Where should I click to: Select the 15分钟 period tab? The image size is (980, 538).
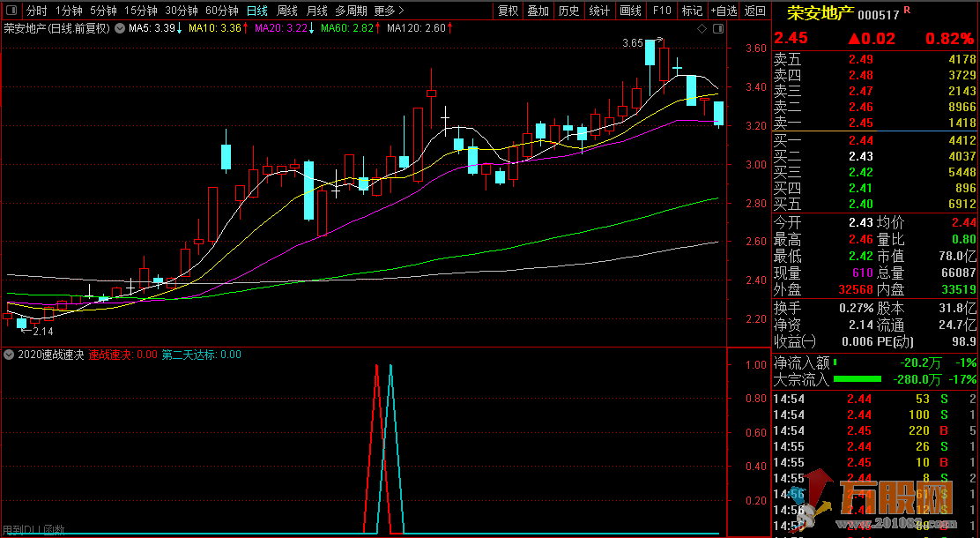141,11
